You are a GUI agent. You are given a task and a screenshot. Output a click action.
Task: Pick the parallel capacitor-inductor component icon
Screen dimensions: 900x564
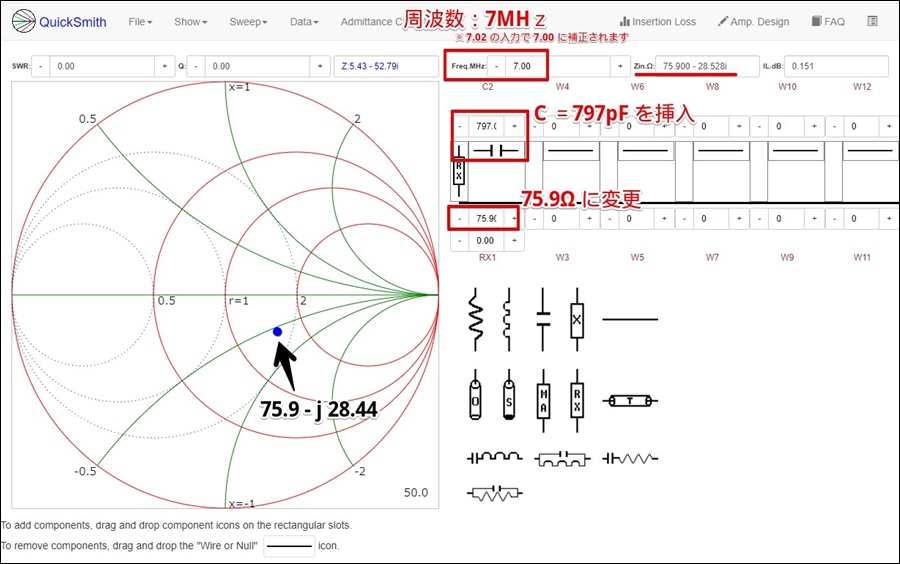pyautogui.click(x=562, y=458)
